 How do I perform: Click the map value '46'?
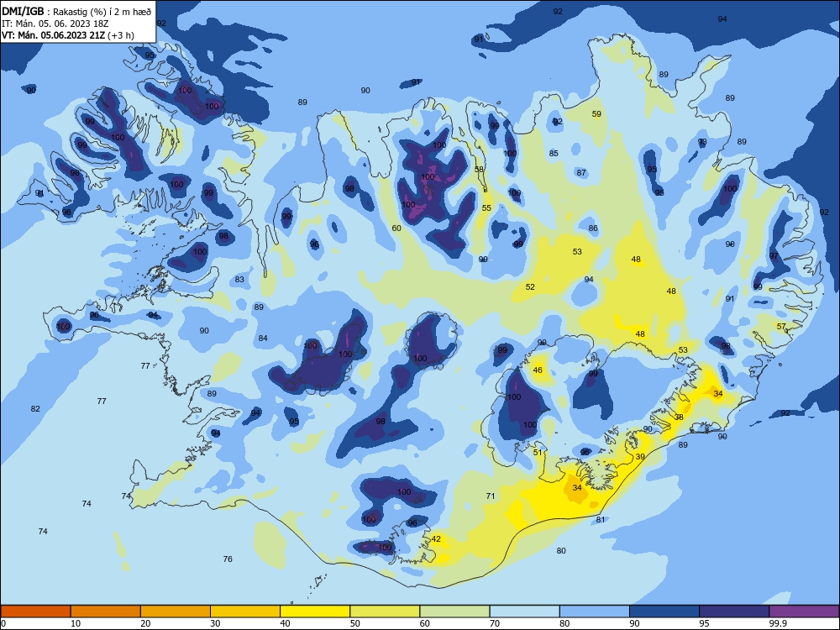538,370
